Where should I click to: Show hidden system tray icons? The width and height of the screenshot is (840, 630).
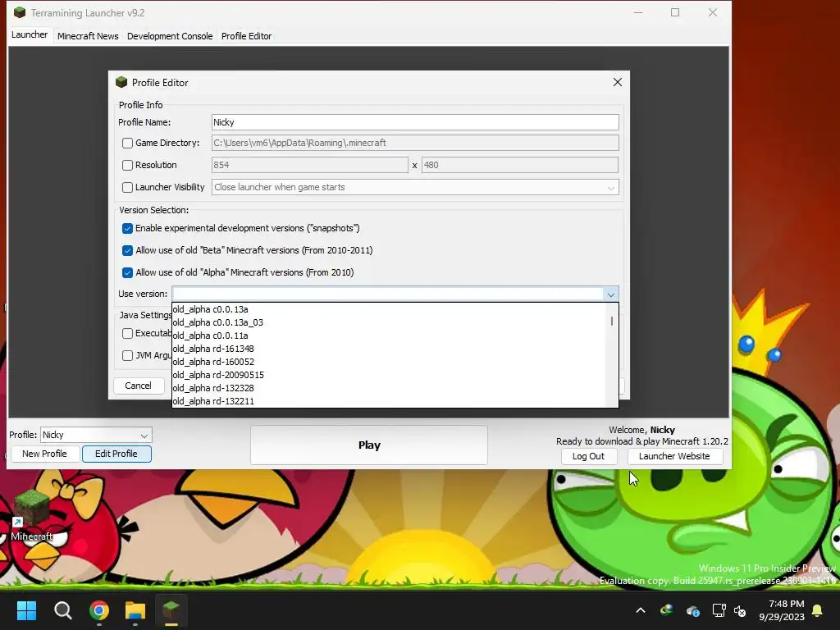pyautogui.click(x=640, y=610)
